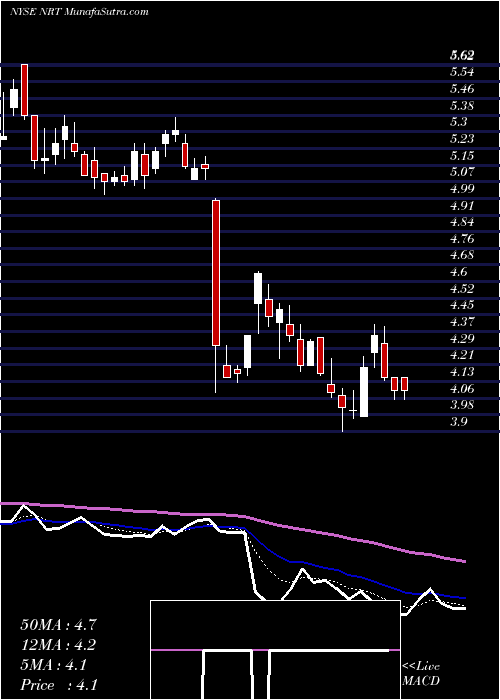
Task: Click the white candle peaking near 4.6
Action: [258, 288]
